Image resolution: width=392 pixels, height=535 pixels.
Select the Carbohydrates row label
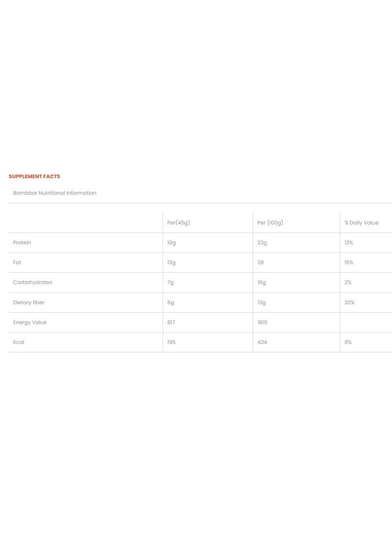32,282
